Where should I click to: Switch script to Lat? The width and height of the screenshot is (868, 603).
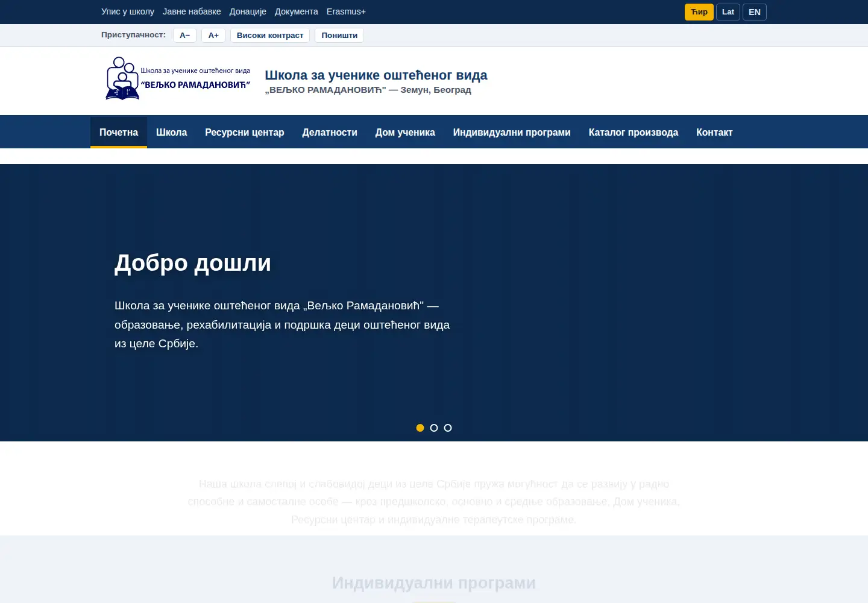(x=728, y=12)
